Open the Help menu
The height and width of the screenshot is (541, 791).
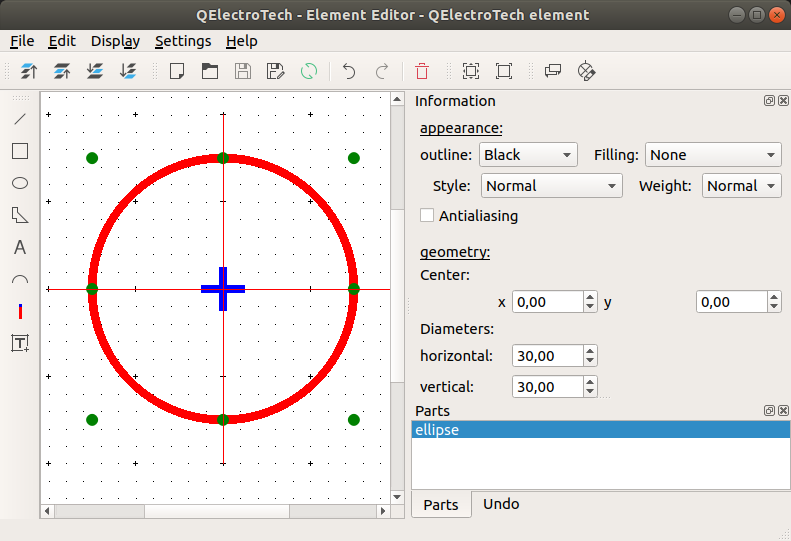242,41
